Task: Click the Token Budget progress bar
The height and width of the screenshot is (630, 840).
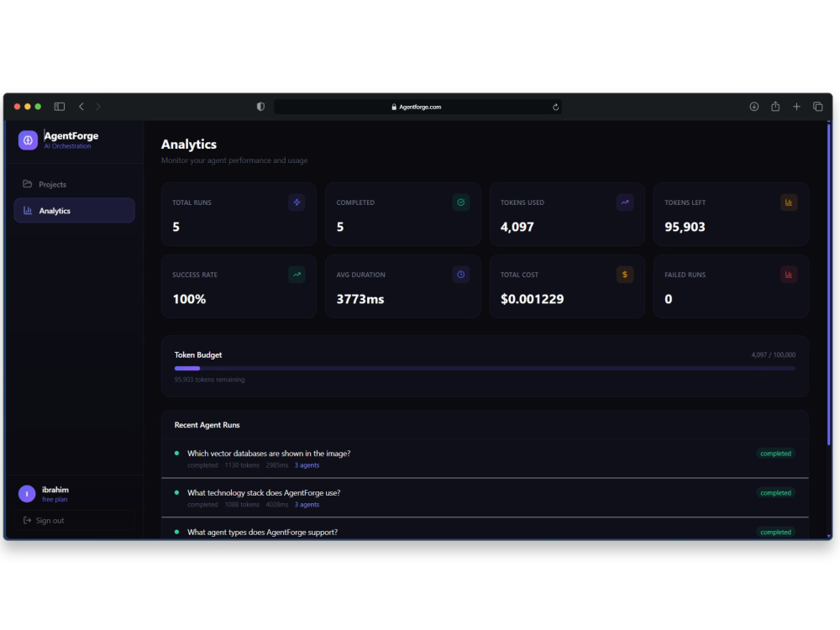Action: click(x=485, y=369)
